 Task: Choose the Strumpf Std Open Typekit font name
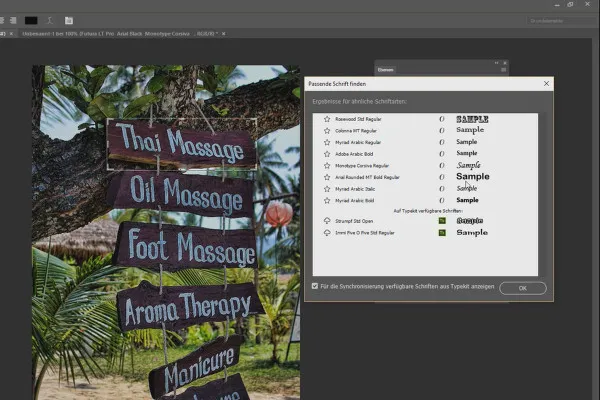(x=354, y=221)
